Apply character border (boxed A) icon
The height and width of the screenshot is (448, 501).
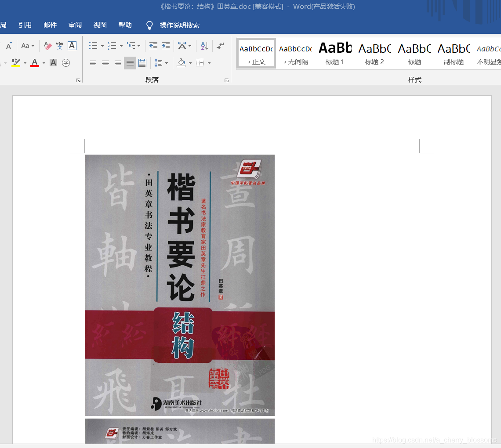point(72,46)
